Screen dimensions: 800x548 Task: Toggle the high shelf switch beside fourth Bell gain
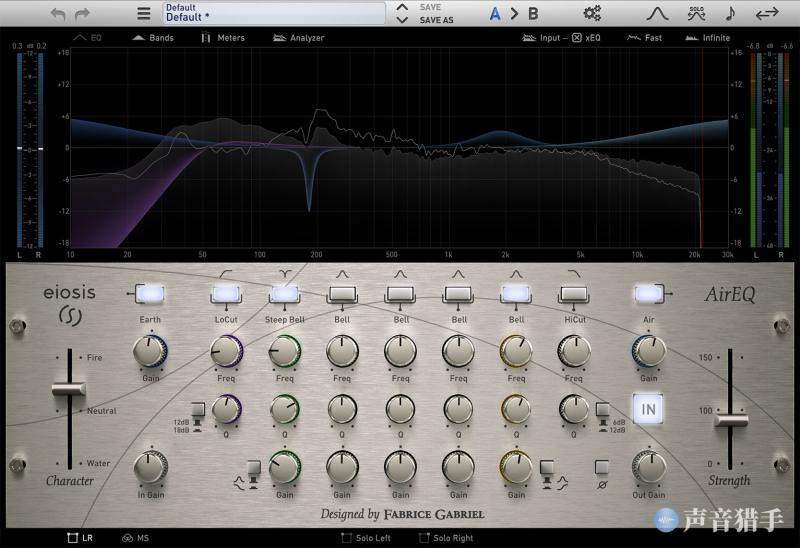pos(546,467)
